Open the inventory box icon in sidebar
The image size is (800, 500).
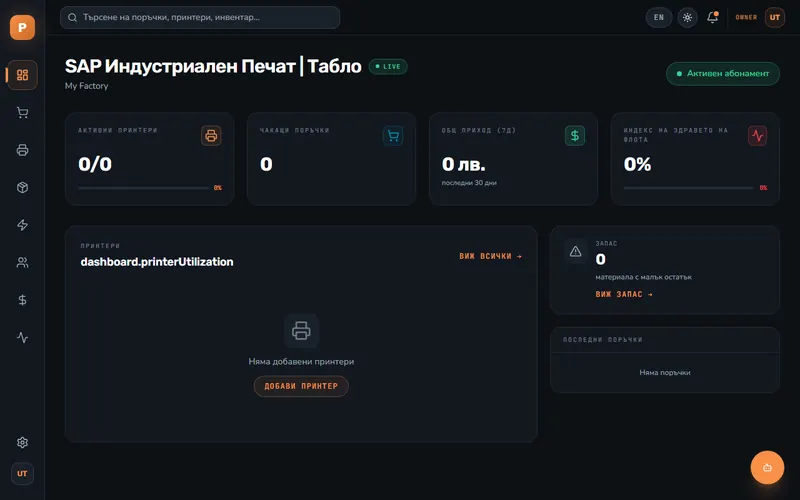click(x=22, y=187)
